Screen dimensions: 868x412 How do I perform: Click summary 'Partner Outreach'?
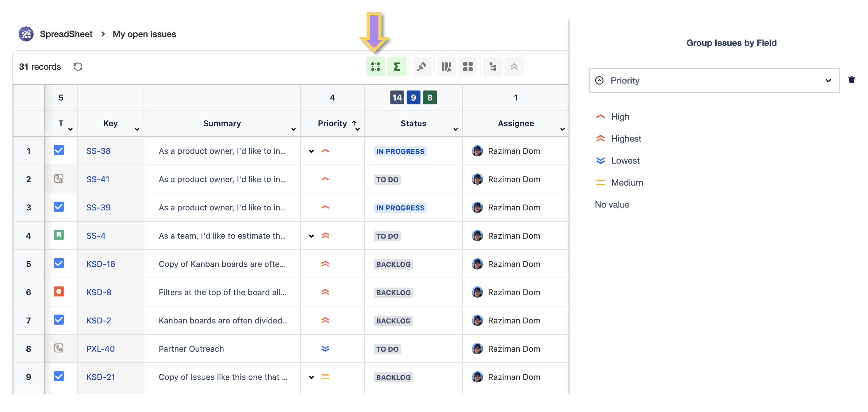point(191,349)
